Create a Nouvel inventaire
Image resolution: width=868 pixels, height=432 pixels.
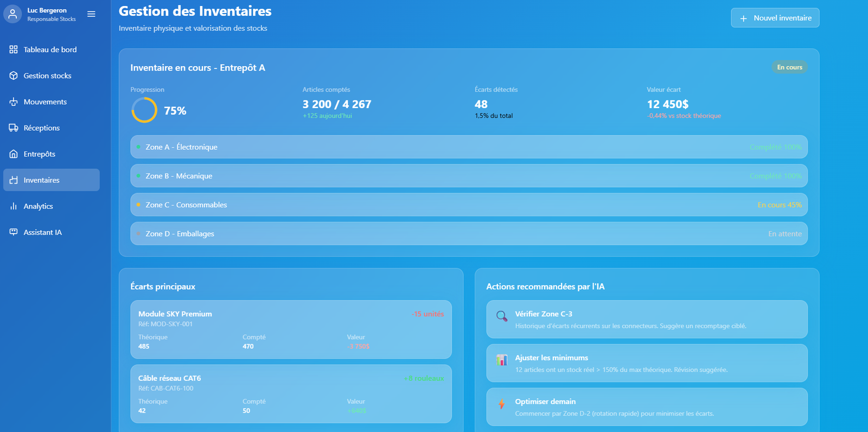coord(775,18)
